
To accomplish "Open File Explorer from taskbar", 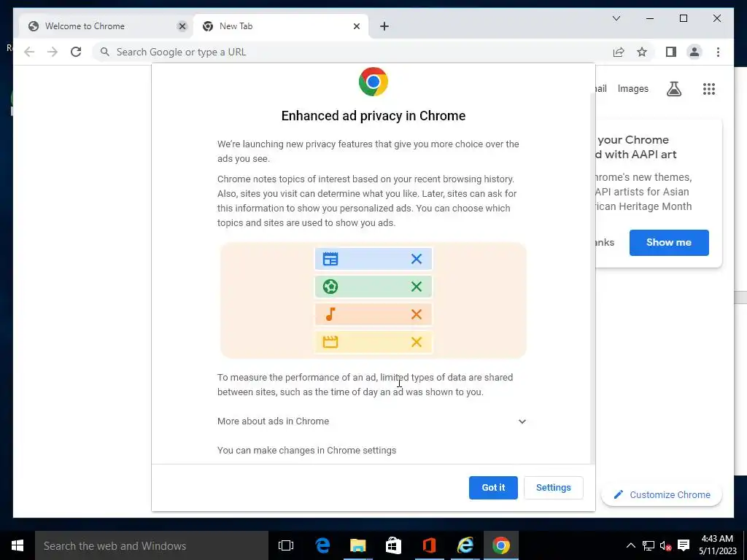I will pyautogui.click(x=357, y=545).
